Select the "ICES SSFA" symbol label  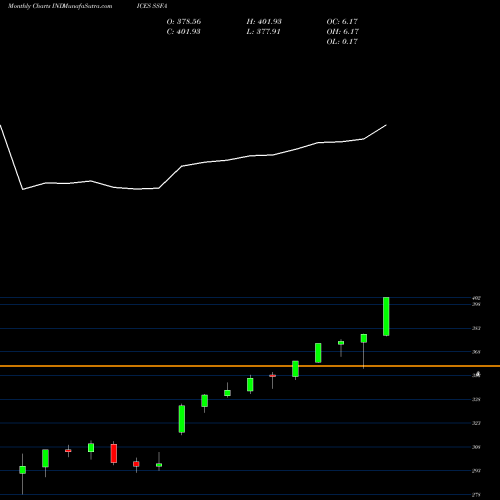pos(152,6)
